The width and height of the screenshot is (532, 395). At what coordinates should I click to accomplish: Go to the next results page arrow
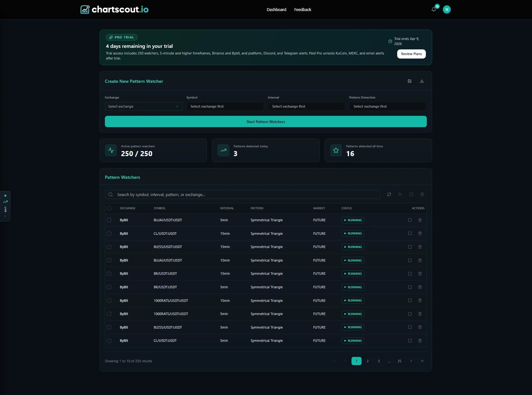411,361
